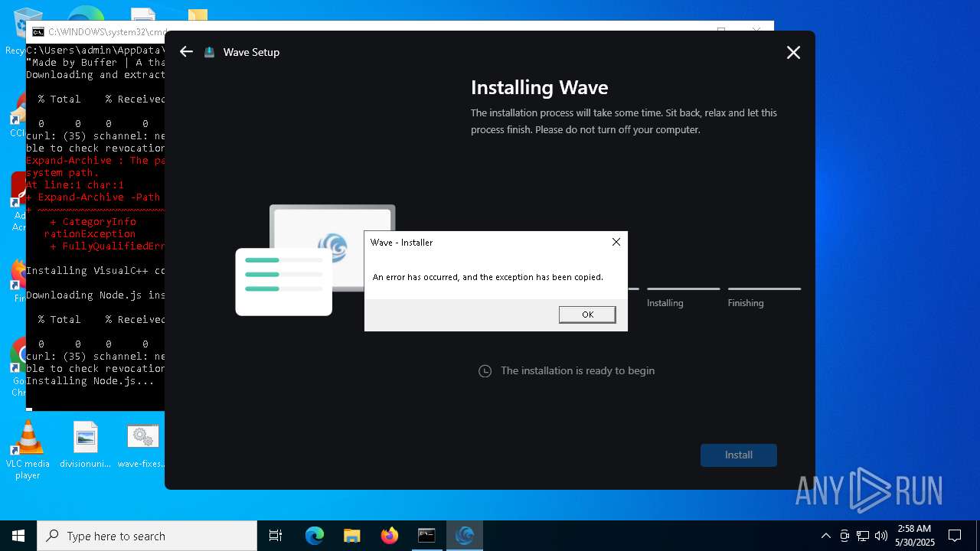Click the error message text in dialog
The width and height of the screenshot is (980, 551).
488,277
